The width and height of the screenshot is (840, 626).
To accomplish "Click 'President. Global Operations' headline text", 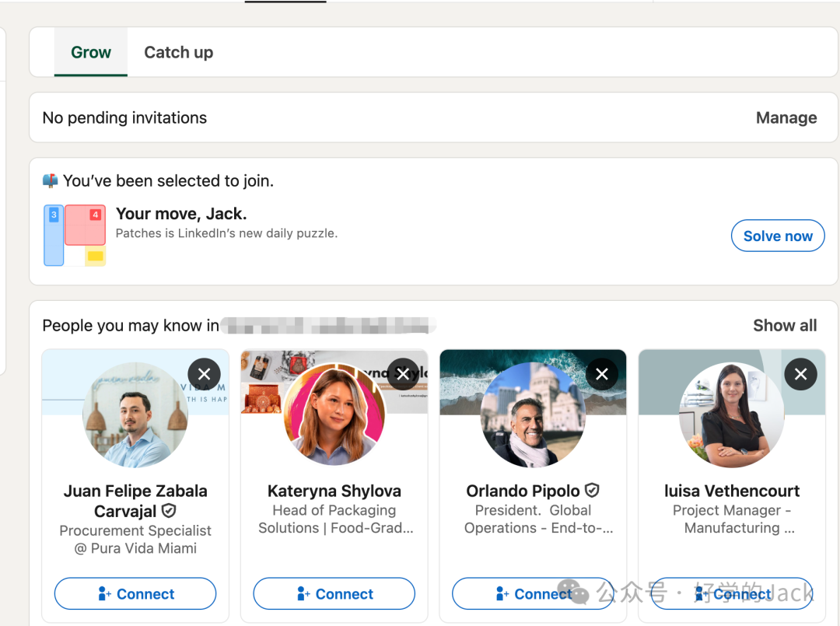I will [x=538, y=519].
